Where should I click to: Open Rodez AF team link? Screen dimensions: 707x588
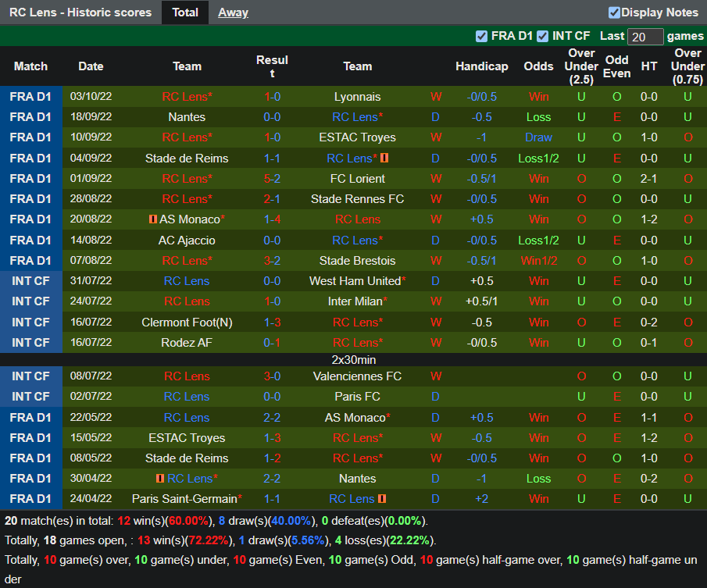(187, 343)
